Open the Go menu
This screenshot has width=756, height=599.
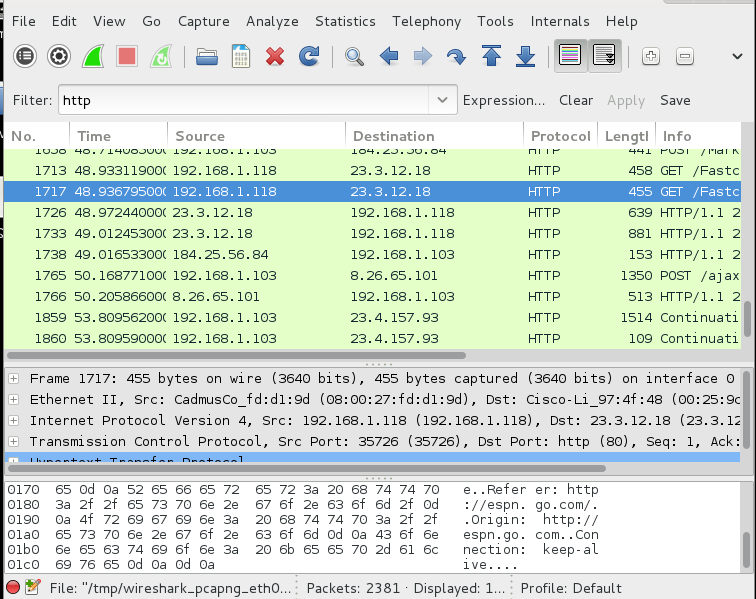pyautogui.click(x=151, y=22)
